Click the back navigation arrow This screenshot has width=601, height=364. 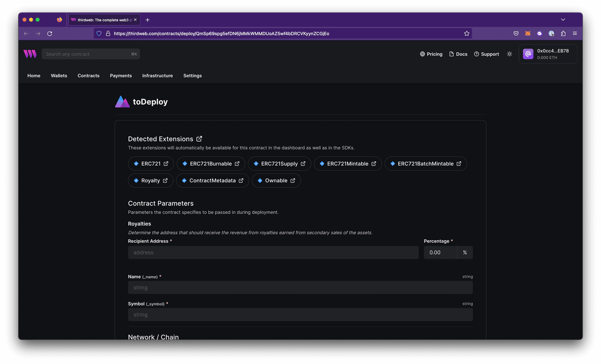click(26, 33)
